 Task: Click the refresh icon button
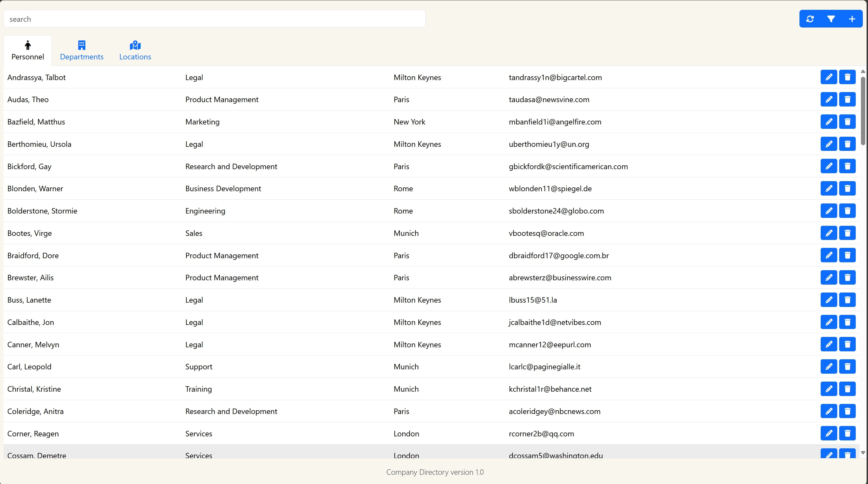(810, 19)
